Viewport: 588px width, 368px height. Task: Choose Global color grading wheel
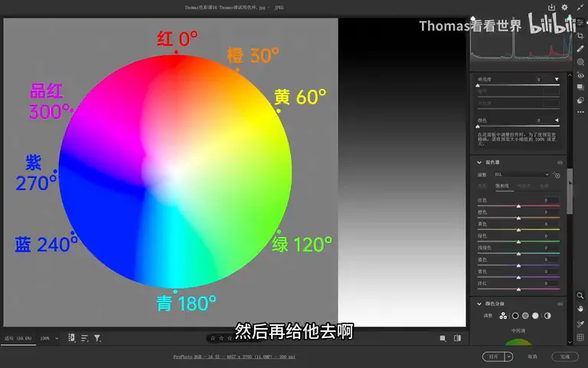[x=547, y=316]
